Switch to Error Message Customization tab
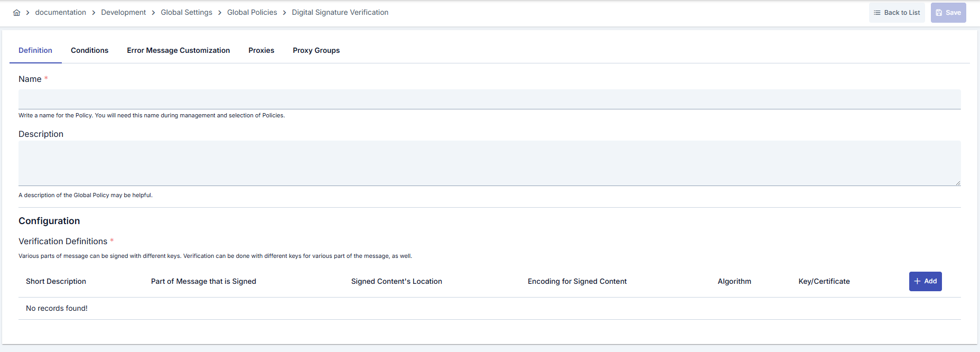Viewport: 980px width, 352px height. 178,50
